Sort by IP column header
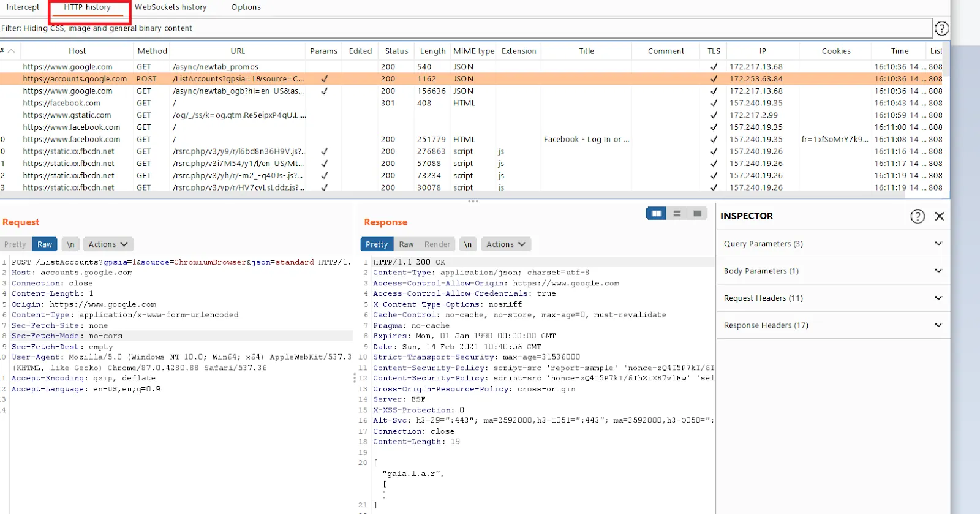 coord(763,51)
